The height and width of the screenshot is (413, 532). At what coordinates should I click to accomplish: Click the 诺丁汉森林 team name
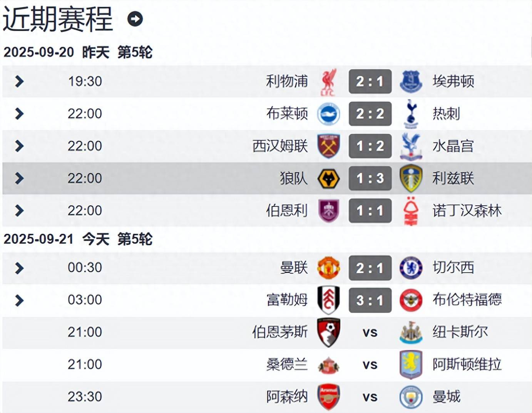pos(467,211)
